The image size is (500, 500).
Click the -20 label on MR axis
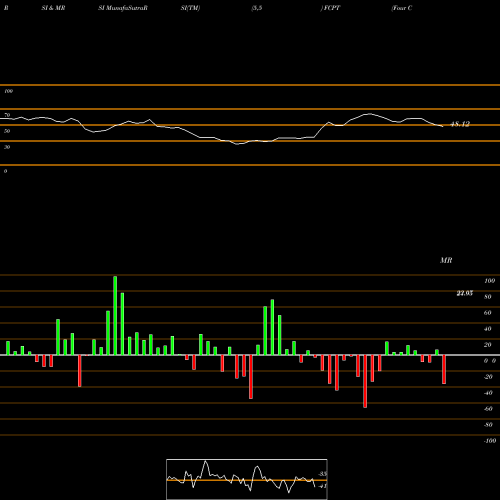488,377
